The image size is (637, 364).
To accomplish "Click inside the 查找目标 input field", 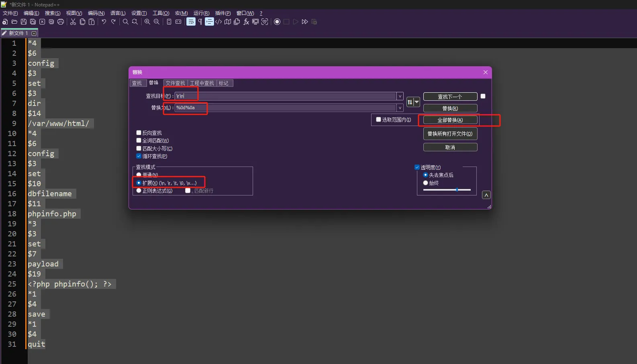I will click(286, 96).
